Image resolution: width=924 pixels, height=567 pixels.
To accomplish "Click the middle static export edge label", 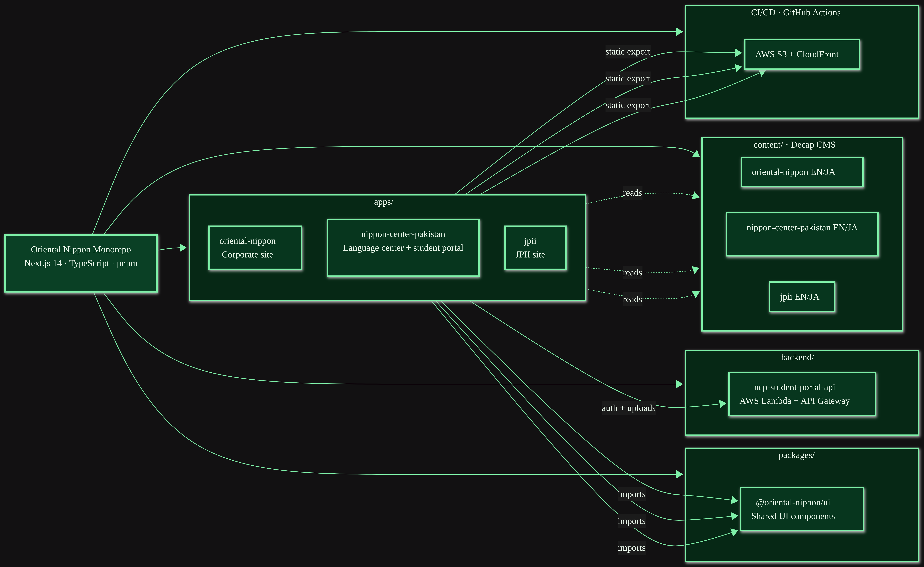I will point(628,78).
